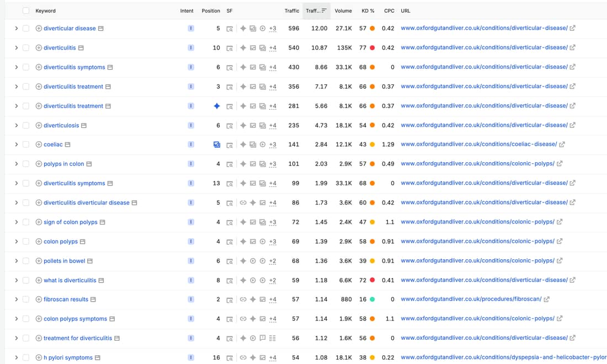The width and height of the screenshot is (607, 364).
Task: Click the plus icon beside 'diverticulosis' keyword
Action: click(39, 125)
